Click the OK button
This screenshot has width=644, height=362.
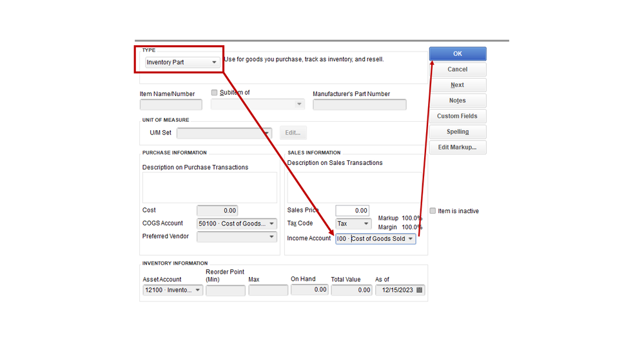coord(458,53)
